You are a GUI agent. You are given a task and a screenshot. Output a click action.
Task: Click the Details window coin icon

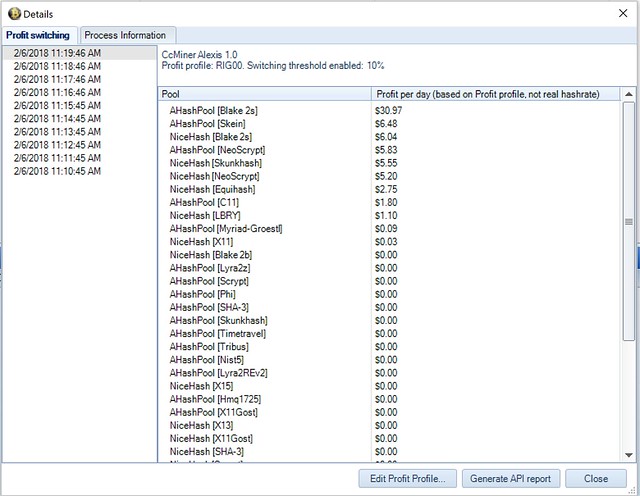click(14, 14)
